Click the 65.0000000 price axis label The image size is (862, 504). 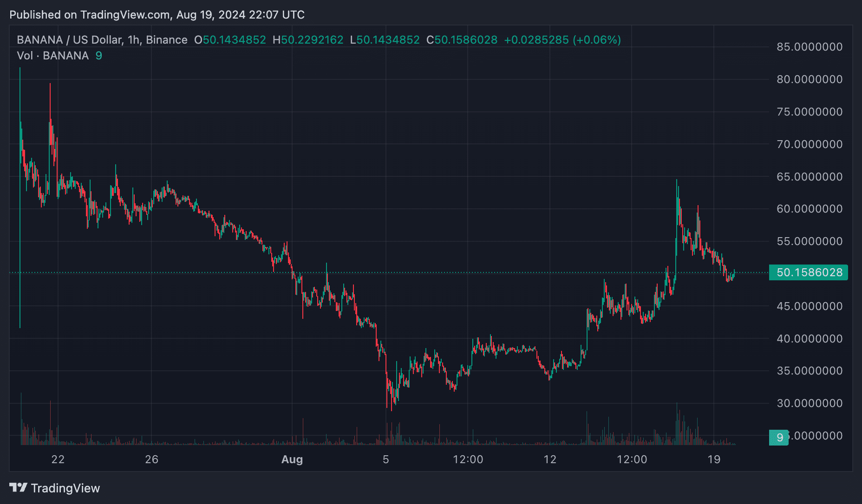pos(810,177)
